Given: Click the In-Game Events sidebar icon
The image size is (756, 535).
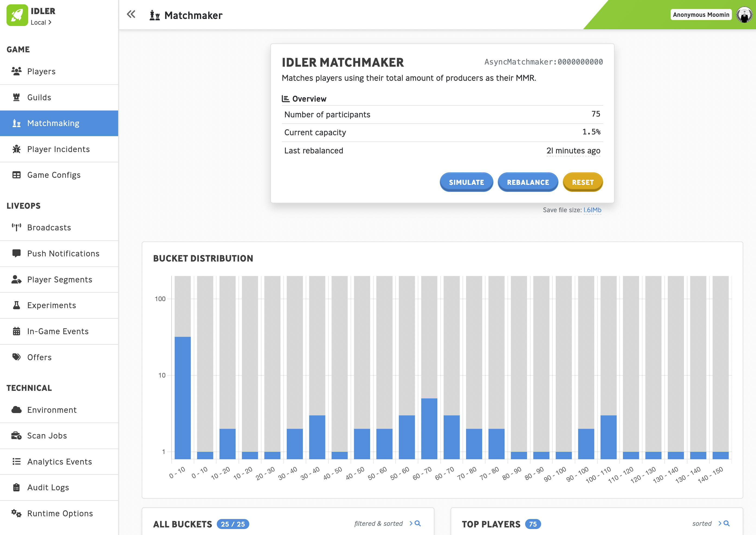Looking at the screenshot, I should click(16, 331).
